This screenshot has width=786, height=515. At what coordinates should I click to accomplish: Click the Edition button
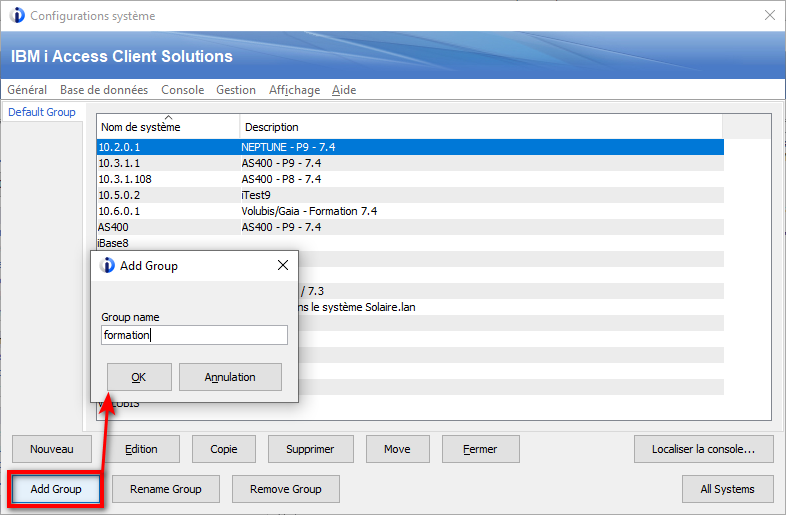pos(141,449)
